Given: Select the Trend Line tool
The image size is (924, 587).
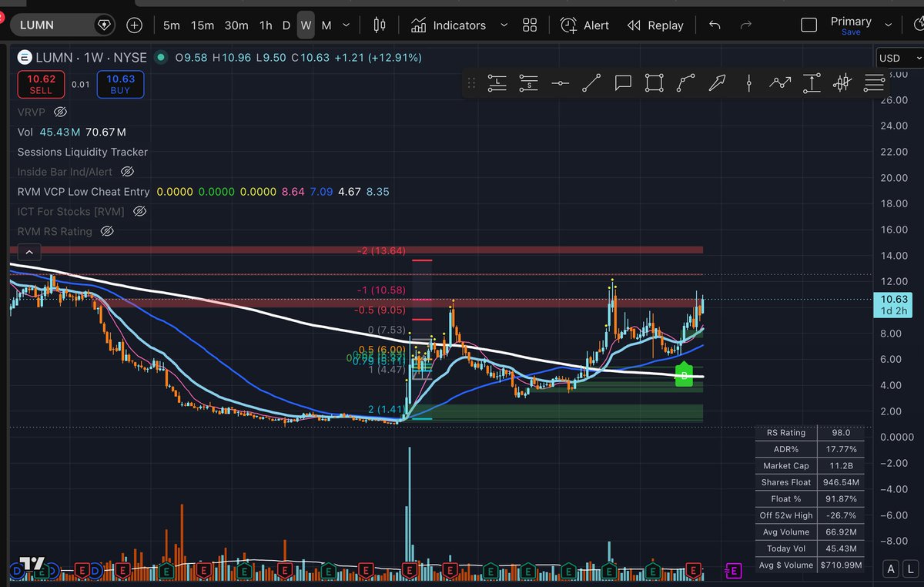Looking at the screenshot, I should (591, 83).
